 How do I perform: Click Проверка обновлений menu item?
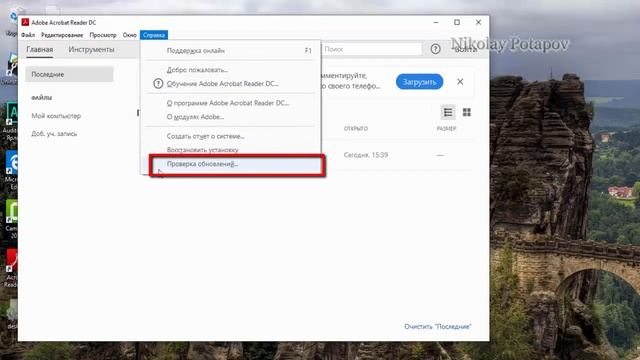tap(231, 164)
